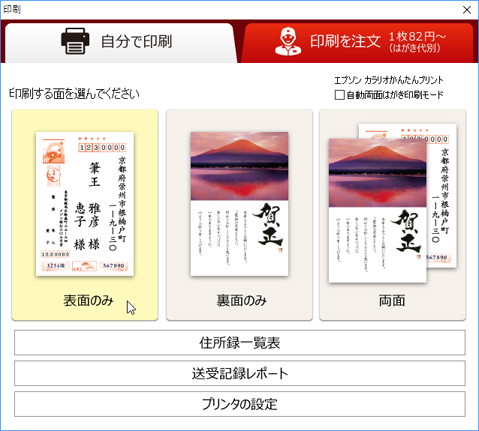Open the 印刷を注文 tab
The width and height of the screenshot is (479, 431).
point(358,42)
